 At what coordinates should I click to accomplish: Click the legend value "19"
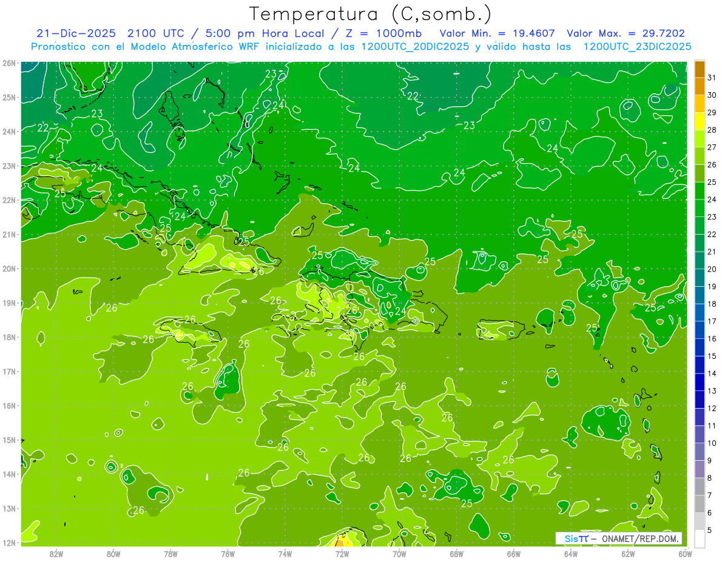point(712,287)
